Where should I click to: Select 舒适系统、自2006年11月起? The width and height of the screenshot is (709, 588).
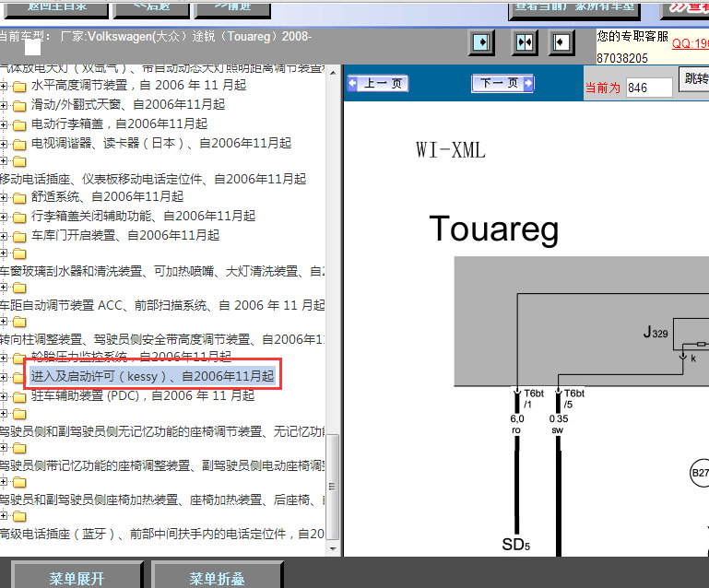coord(107,196)
